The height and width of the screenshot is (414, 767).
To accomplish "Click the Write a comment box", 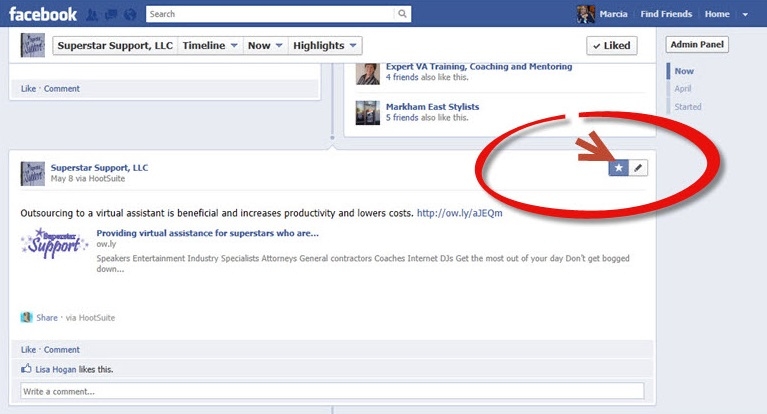I will click(x=332, y=391).
